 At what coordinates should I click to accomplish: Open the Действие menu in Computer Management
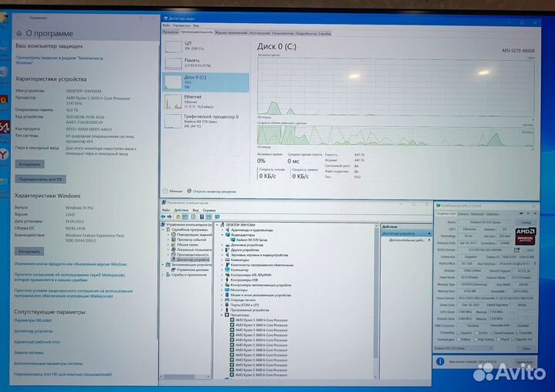tap(181, 210)
